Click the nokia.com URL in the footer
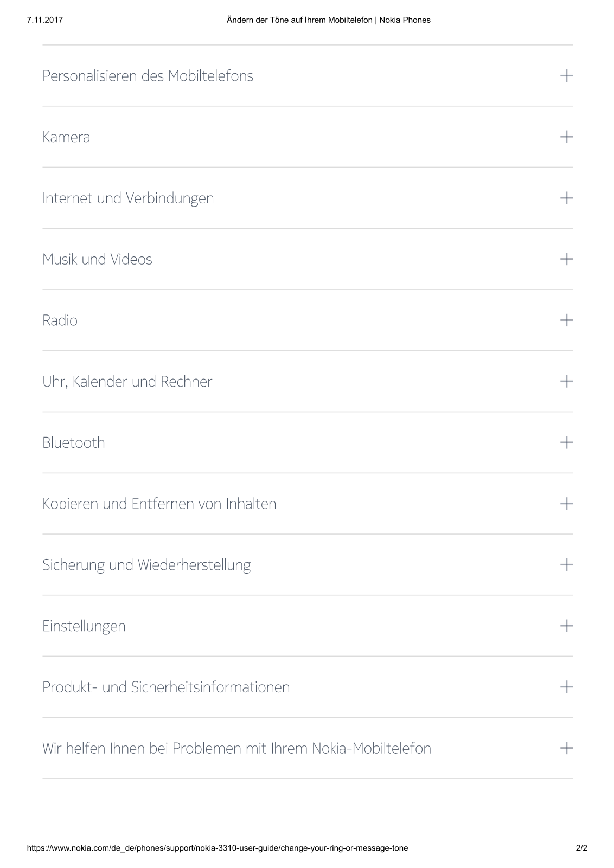Screen dimensions: 614x868 tap(218, 848)
